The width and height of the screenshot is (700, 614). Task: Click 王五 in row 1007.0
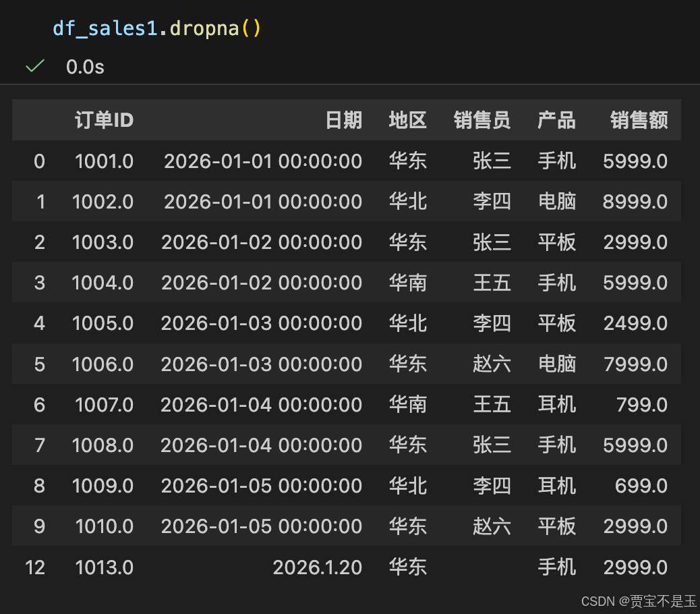pos(492,405)
